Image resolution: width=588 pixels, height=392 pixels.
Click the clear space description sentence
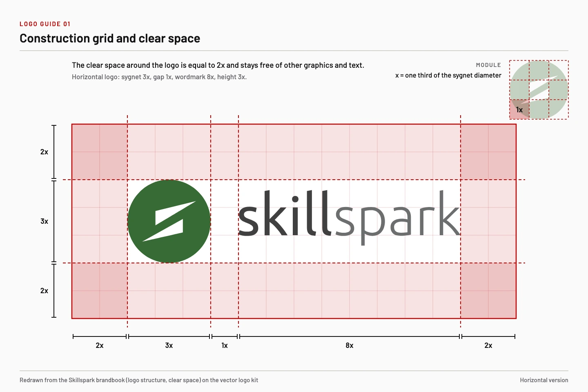tap(218, 65)
